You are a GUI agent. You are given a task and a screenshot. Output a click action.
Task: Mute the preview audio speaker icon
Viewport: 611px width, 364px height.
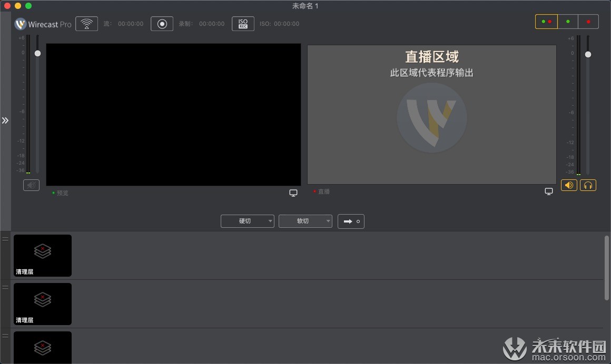tap(31, 185)
